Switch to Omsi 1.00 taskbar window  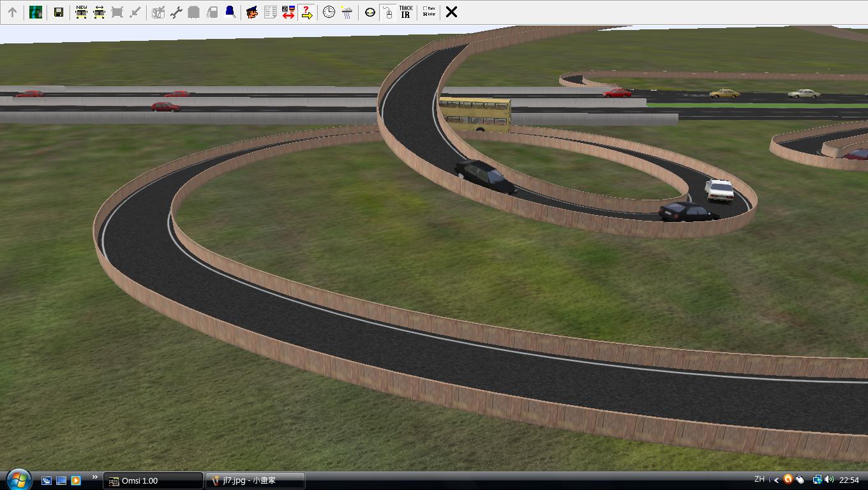coord(153,480)
